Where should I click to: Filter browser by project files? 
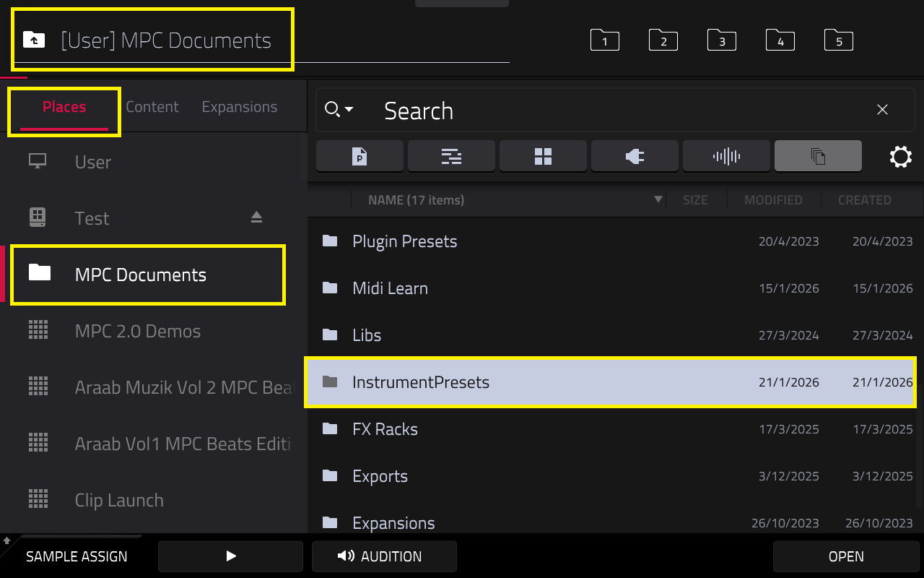pos(359,156)
